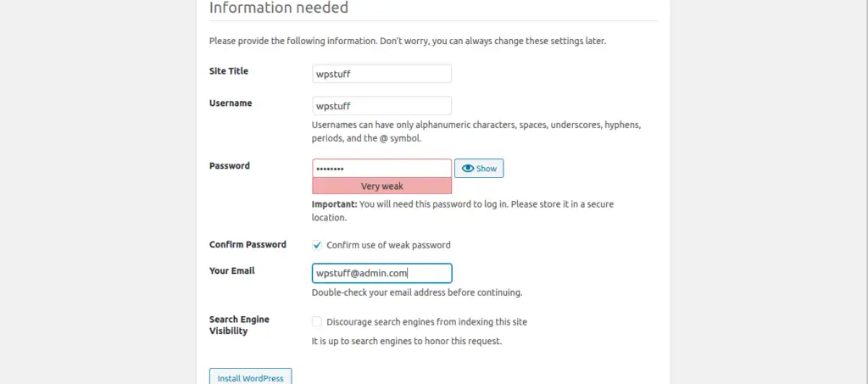The image size is (868, 384).
Task: Click the Important password storage note
Action: 463,211
